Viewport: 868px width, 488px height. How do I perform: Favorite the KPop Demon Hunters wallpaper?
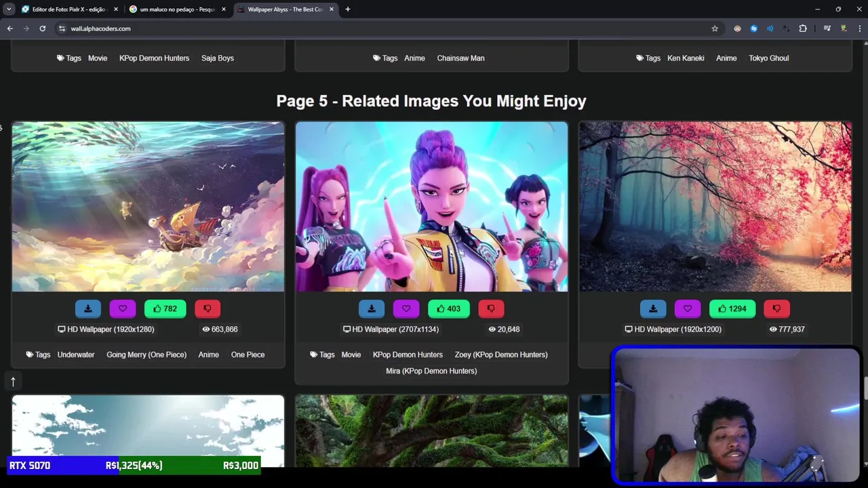click(x=406, y=308)
